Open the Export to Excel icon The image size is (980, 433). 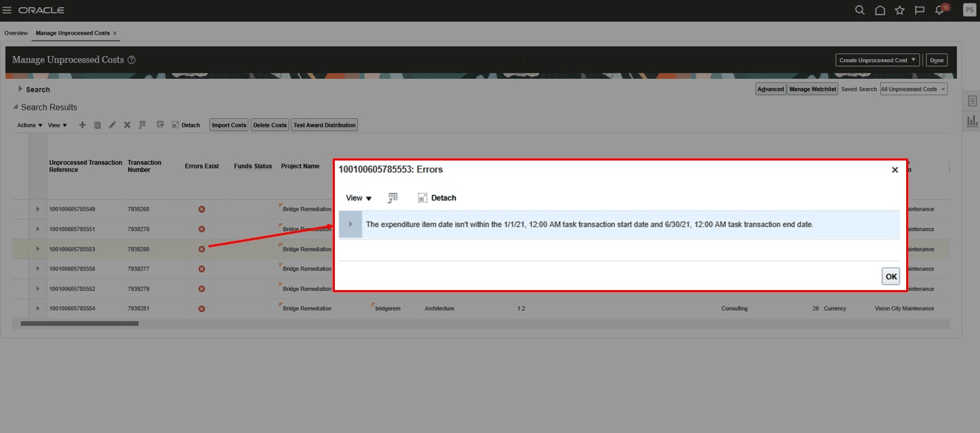[142, 125]
